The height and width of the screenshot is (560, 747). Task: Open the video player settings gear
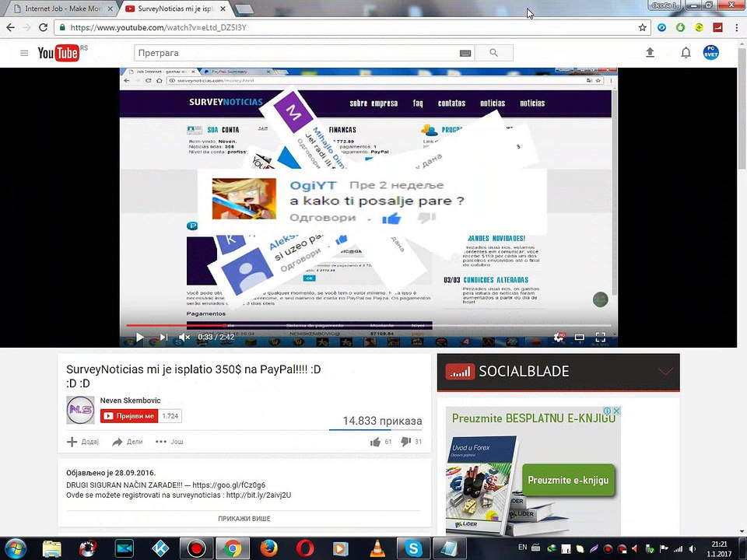pyautogui.click(x=559, y=337)
